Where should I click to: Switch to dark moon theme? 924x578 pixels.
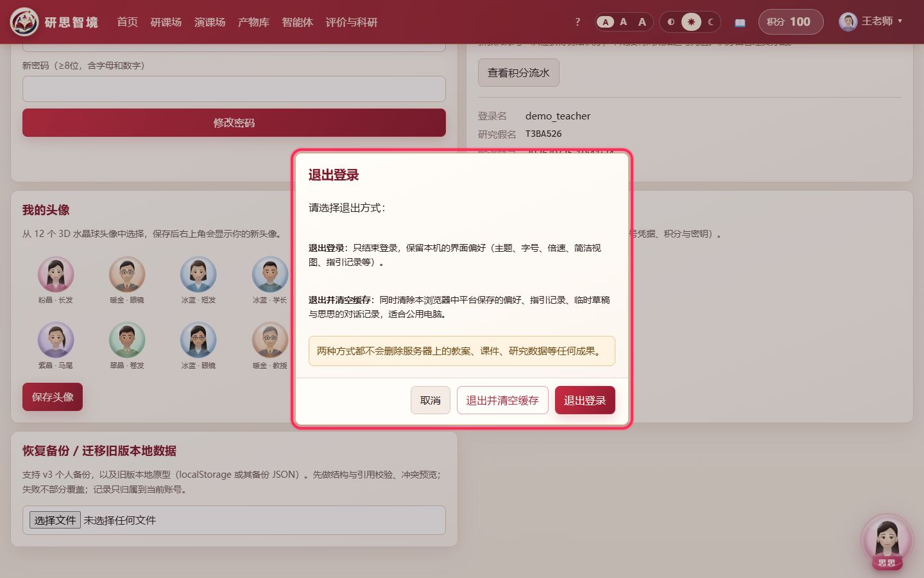(710, 22)
